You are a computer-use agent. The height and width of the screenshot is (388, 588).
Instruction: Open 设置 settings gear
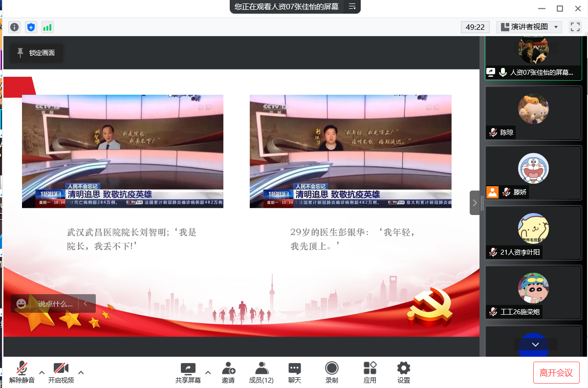pyautogui.click(x=403, y=372)
